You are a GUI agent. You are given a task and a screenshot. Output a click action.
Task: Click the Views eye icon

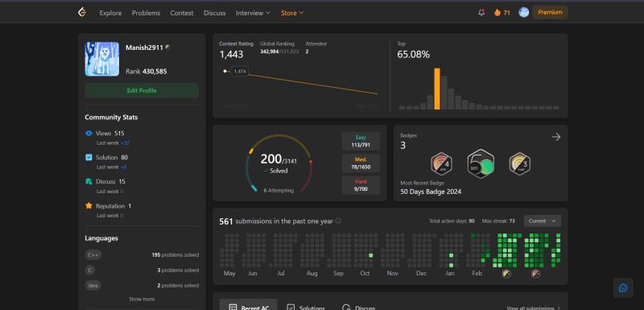tap(89, 133)
